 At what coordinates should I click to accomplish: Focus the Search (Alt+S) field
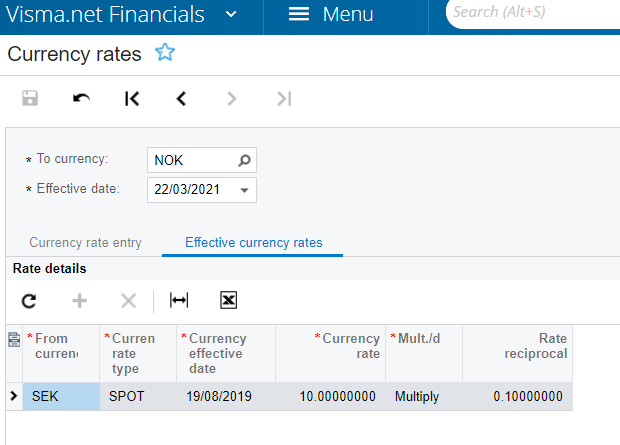tap(534, 12)
